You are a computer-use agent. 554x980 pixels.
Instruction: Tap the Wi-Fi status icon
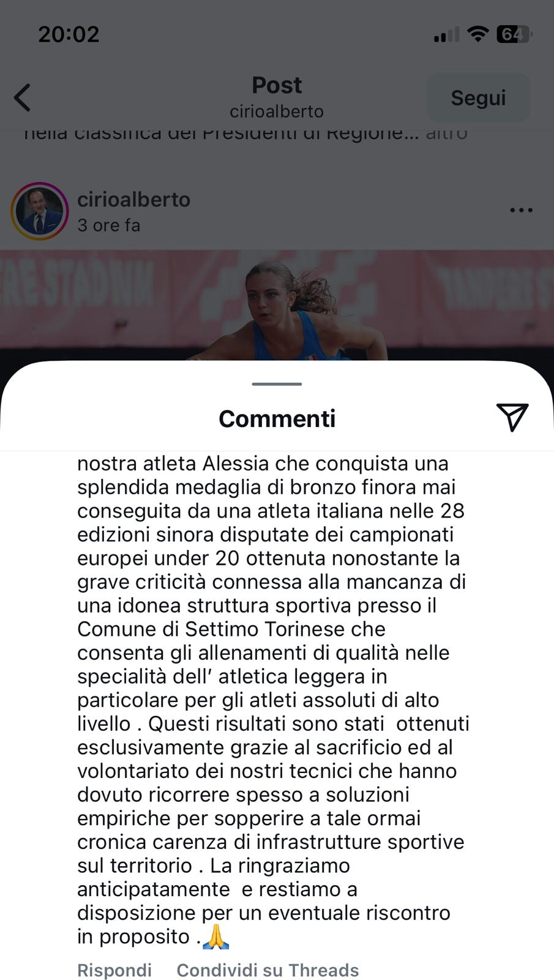click(477, 34)
